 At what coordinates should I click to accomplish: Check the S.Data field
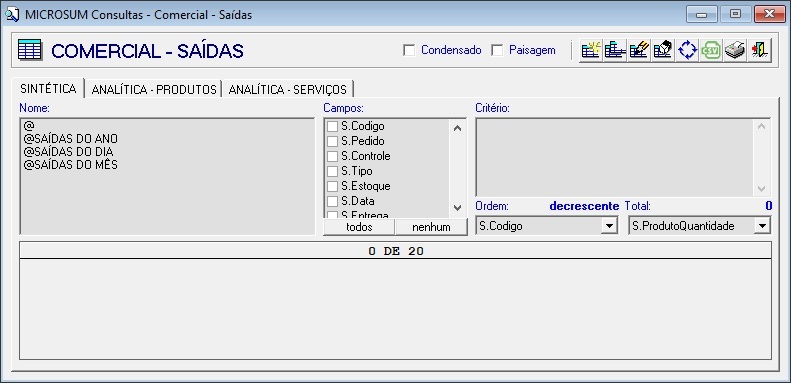click(332, 201)
